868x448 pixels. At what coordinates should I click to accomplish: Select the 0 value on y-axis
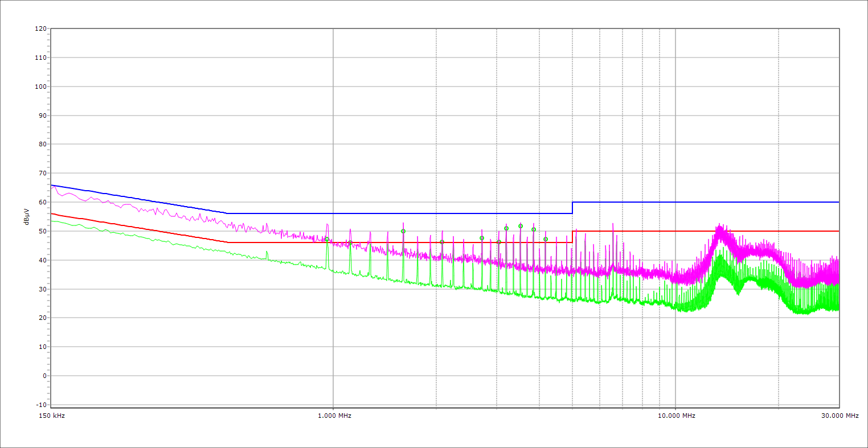pyautogui.click(x=44, y=376)
